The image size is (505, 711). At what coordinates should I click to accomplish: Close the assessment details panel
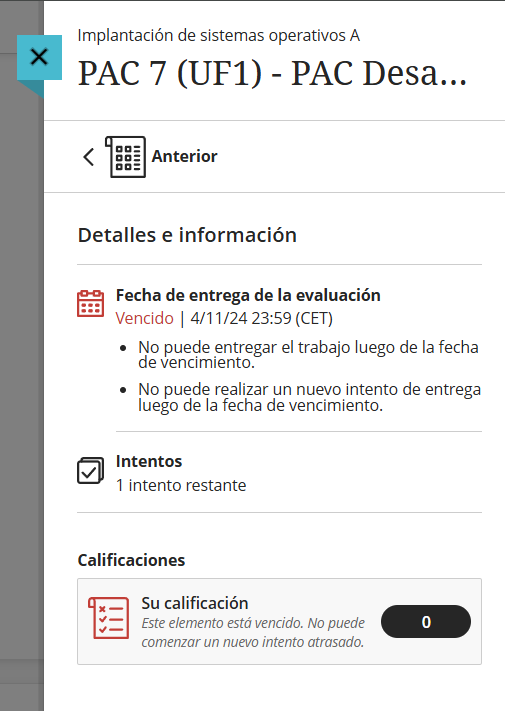pos(39,57)
